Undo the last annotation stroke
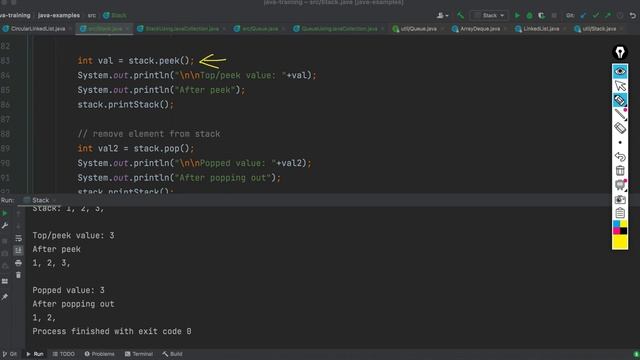This screenshot has width=640, height=360. pyautogui.click(x=620, y=157)
